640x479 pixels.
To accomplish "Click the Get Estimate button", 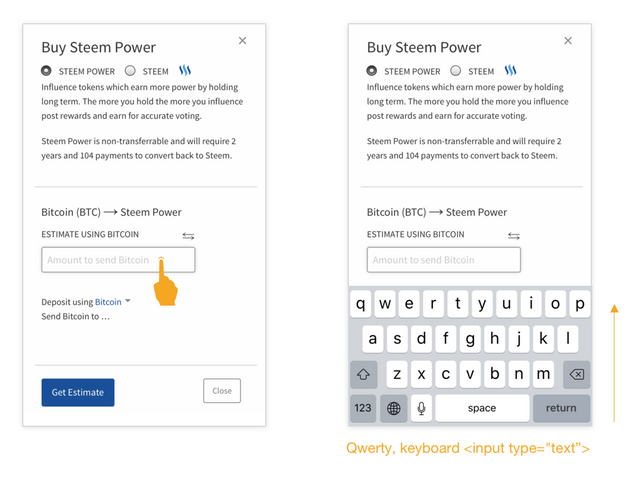I will click(78, 392).
